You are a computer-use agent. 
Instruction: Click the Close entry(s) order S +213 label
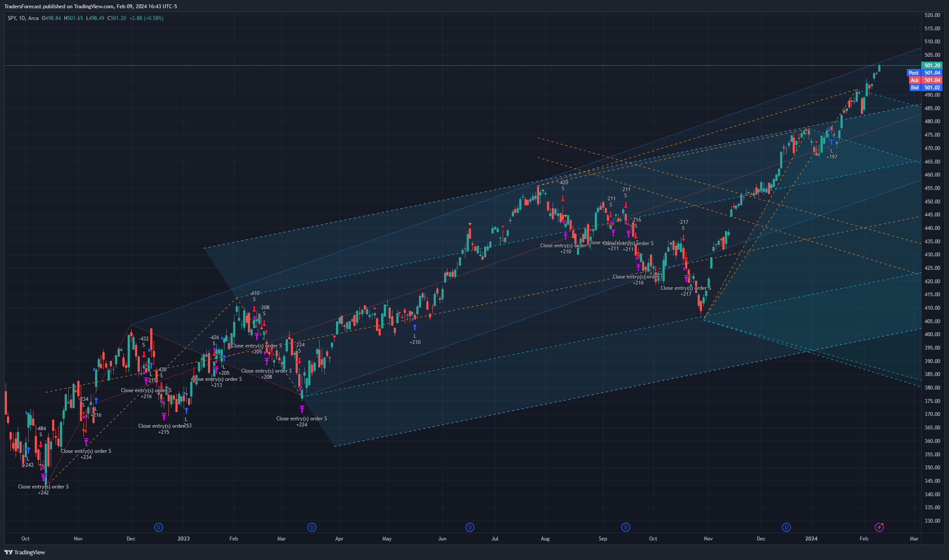coord(217,382)
